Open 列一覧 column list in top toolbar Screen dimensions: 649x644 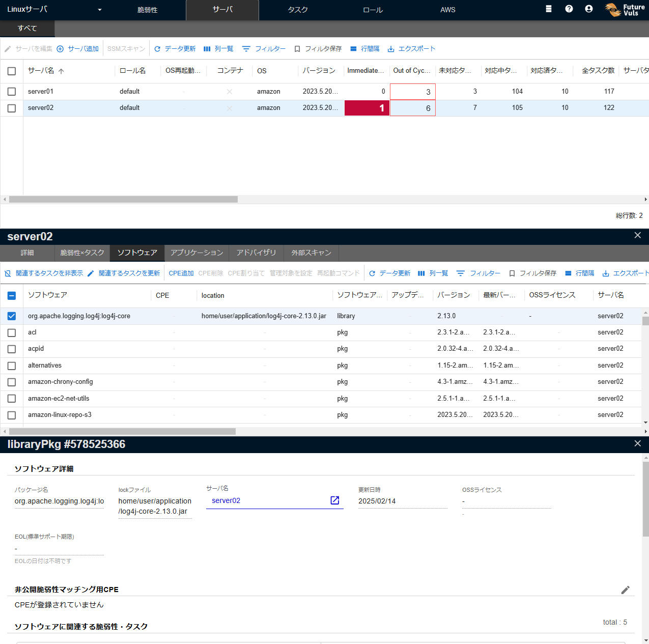(x=218, y=49)
